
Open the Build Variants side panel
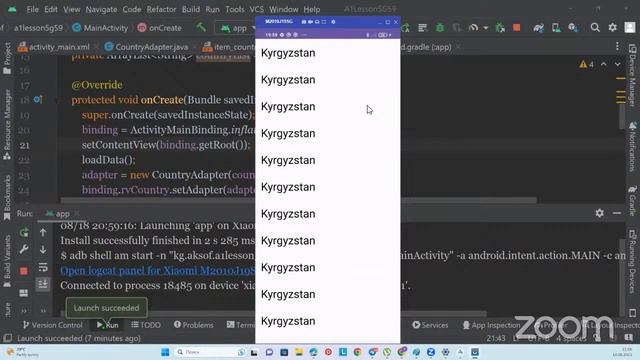coord(7,261)
